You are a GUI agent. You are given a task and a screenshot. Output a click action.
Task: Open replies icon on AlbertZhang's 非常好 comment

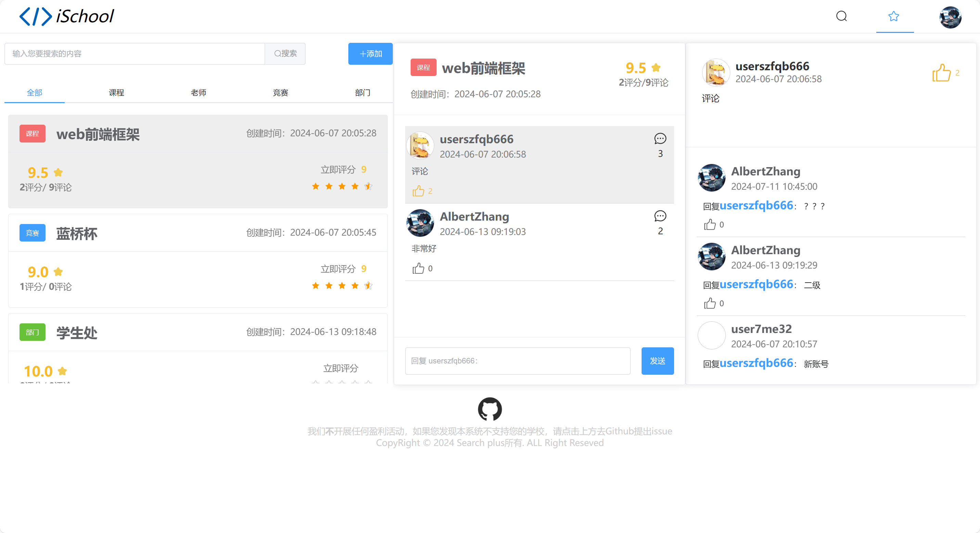660,216
